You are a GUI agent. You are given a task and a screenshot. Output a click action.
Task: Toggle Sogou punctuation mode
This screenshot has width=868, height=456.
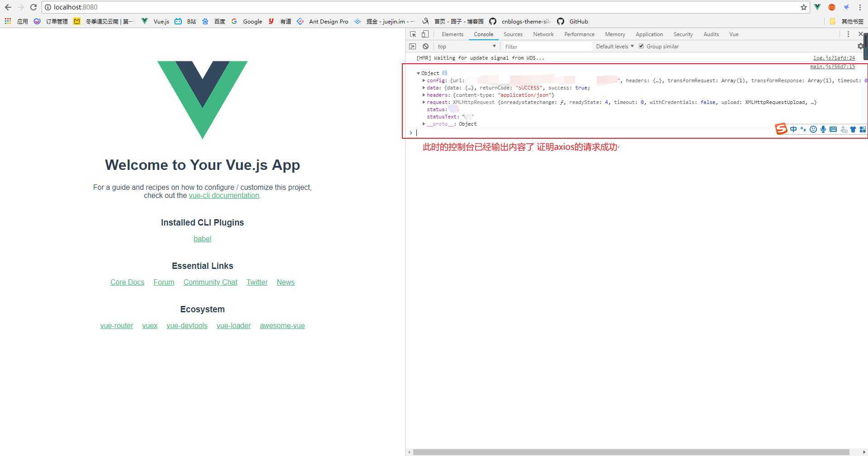(x=803, y=129)
